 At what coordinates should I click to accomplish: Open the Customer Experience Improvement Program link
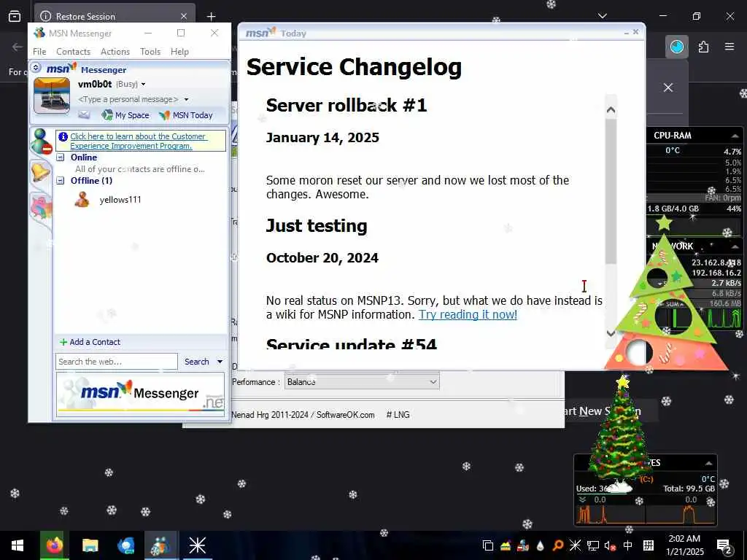click(x=138, y=141)
